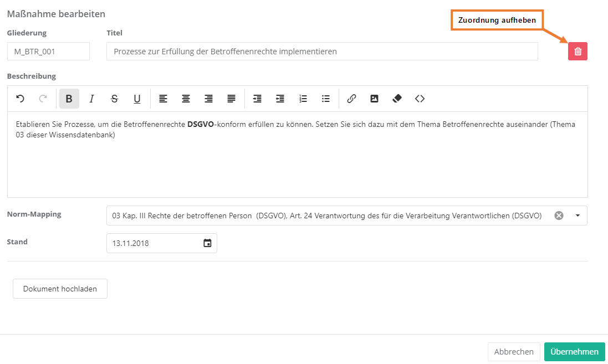Toggle strikethrough formatting

point(115,99)
